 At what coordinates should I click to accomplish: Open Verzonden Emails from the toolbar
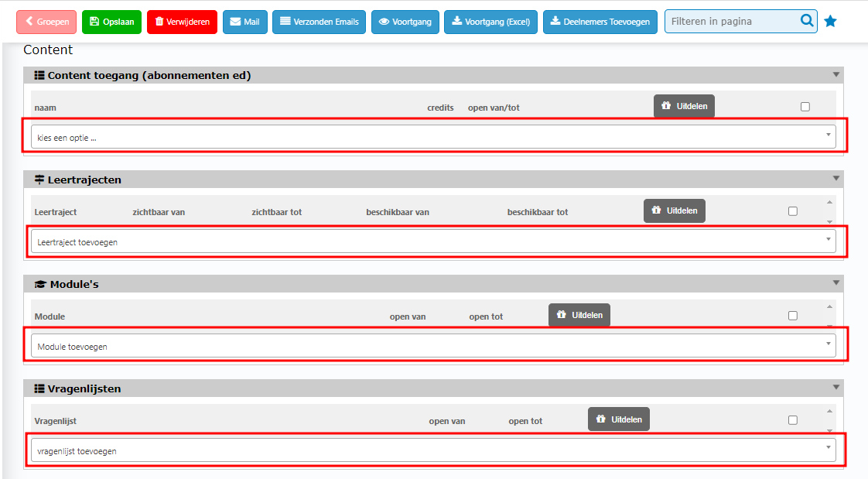(x=319, y=22)
